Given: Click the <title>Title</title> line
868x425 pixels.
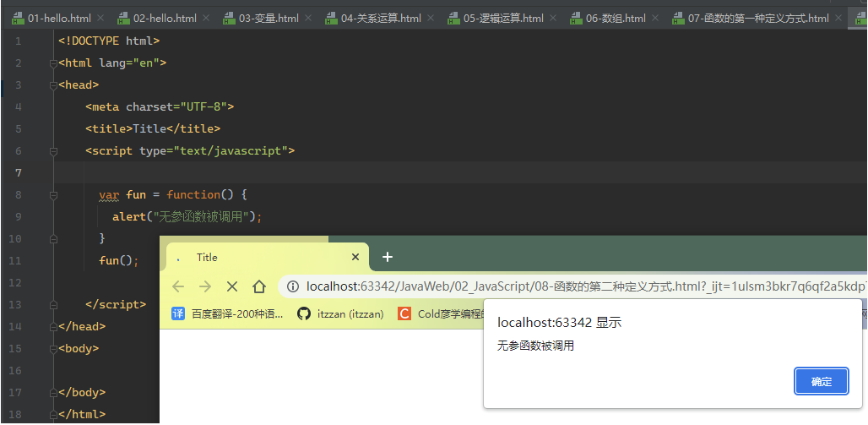Looking at the screenshot, I should [x=153, y=129].
